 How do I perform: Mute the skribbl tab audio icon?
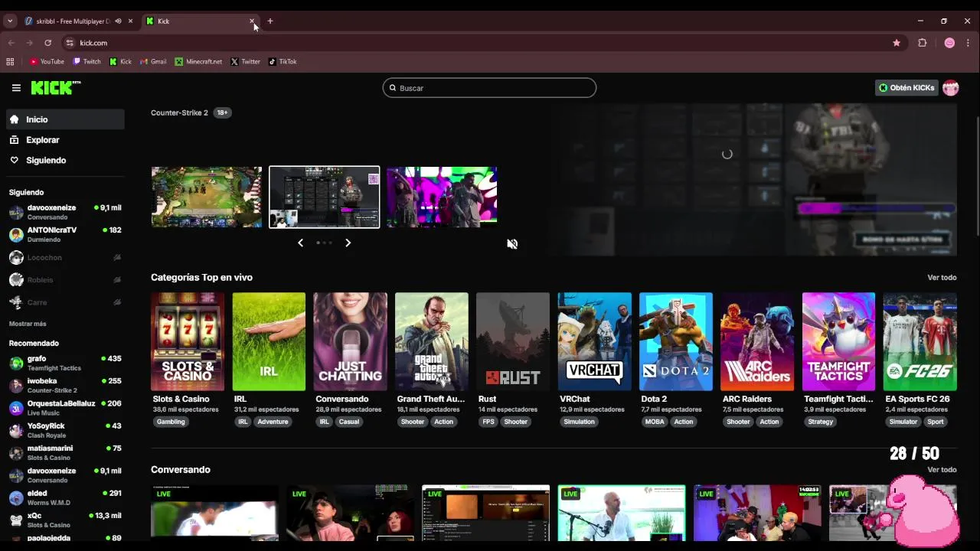pos(118,21)
